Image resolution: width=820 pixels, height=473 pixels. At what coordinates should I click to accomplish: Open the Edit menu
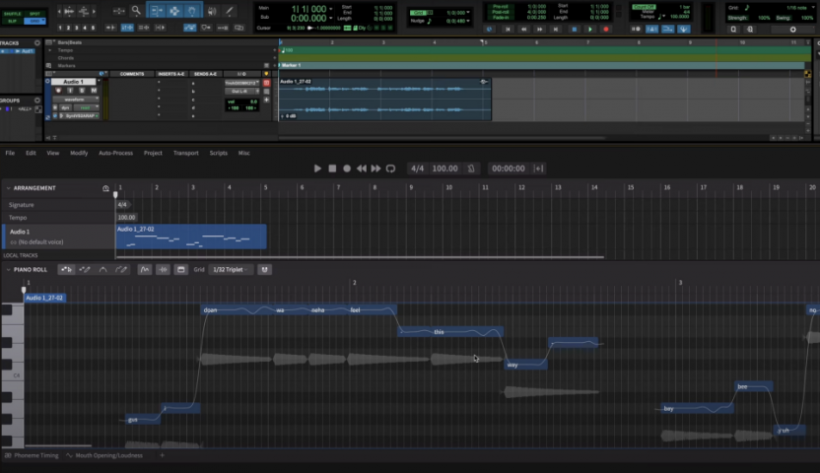pos(31,153)
